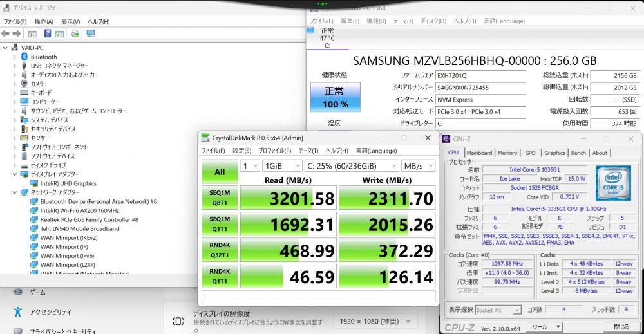Image resolution: width=644 pixels, height=334 pixels.
Task: Select Telit LN940 Mobile Broadband device
Action: (x=80, y=228)
